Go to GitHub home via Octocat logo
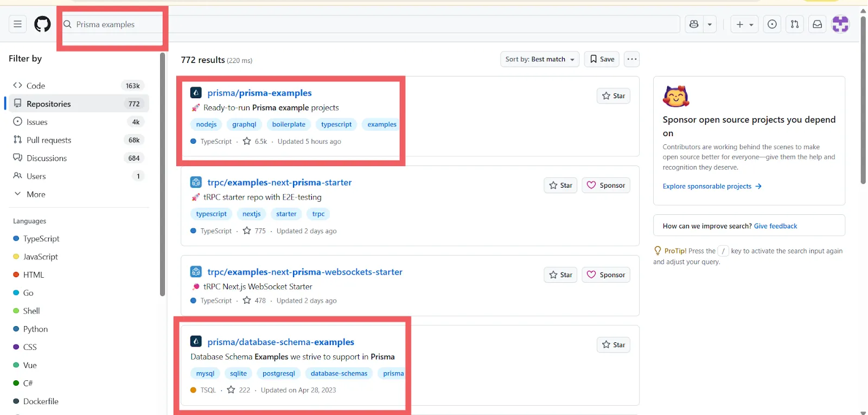Screen dimensions: 868x415 pyautogui.click(x=42, y=24)
